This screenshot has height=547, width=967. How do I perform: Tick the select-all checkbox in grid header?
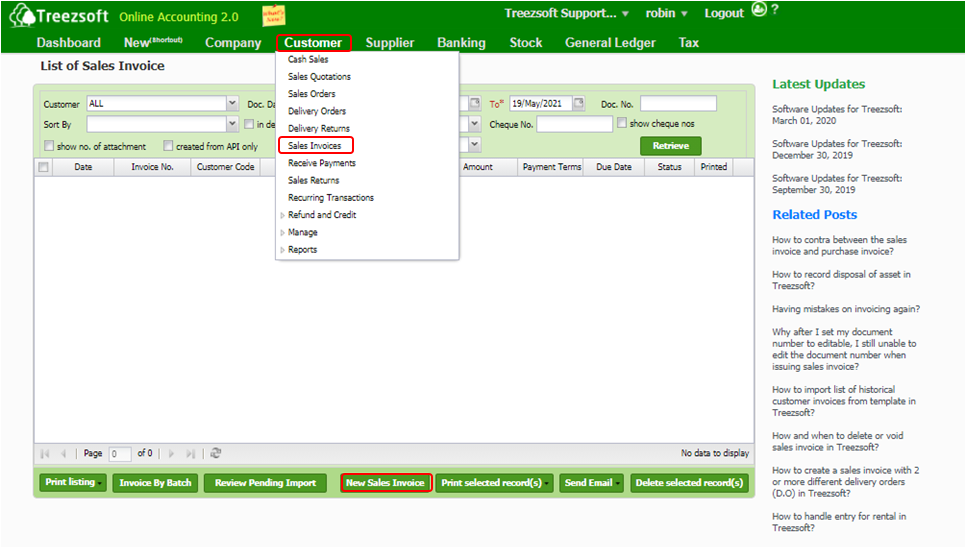click(43, 167)
